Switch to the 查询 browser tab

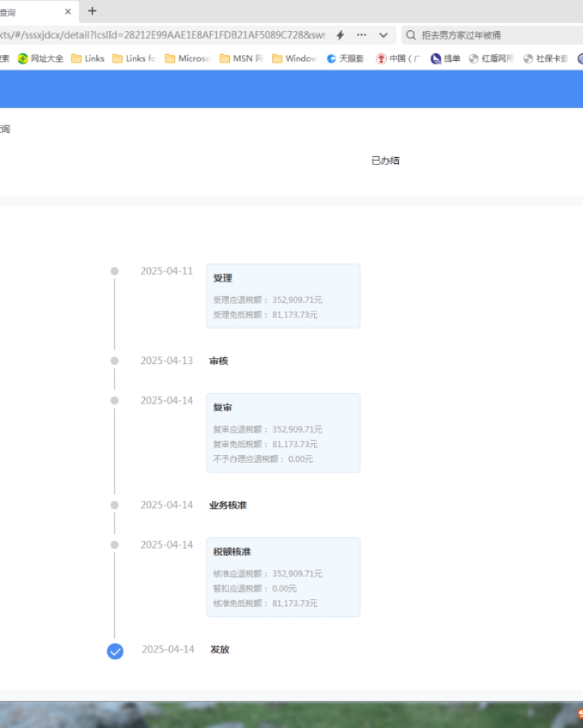[27, 12]
